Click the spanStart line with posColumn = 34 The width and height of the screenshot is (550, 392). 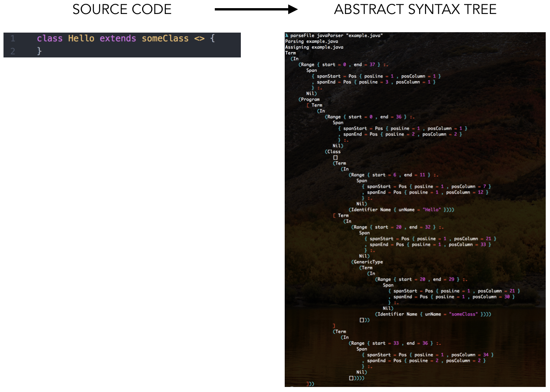click(428, 355)
